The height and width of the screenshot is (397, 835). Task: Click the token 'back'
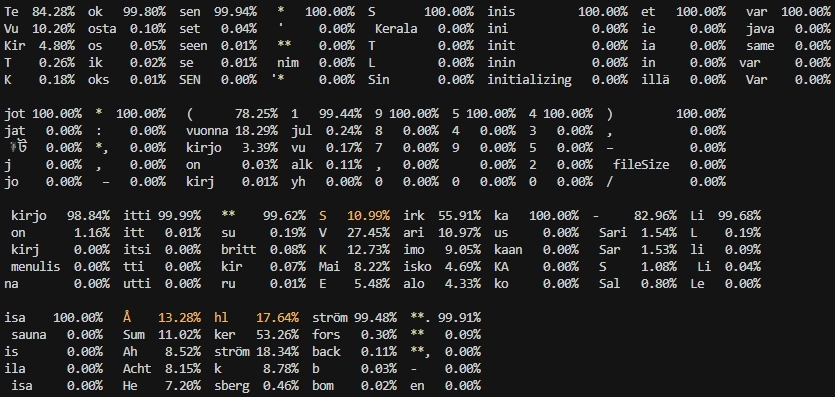point(326,352)
